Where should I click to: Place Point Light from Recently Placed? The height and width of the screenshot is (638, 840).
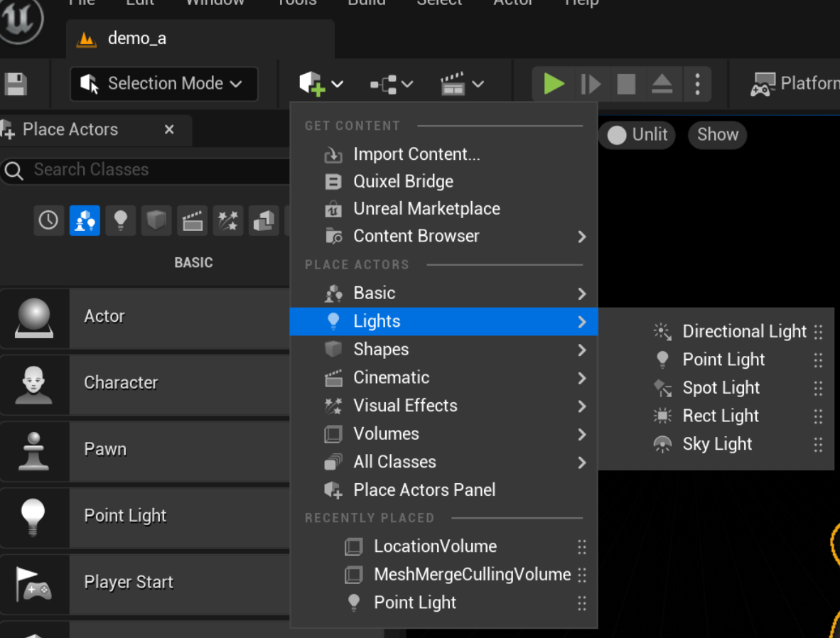(x=443, y=603)
